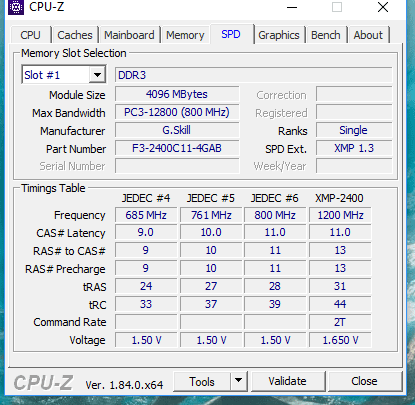Click the tRAS value 24
This screenshot has width=415, height=405.
tap(146, 286)
